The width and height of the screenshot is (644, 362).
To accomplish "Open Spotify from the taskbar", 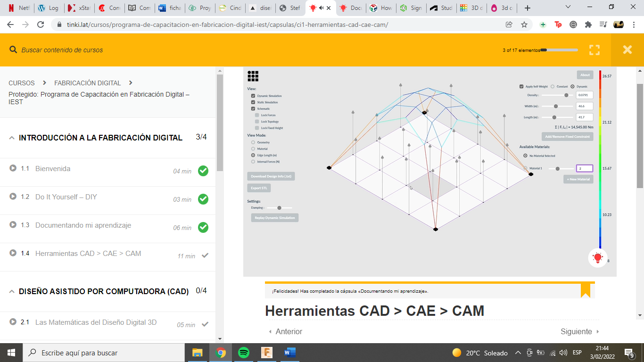I will 244,353.
